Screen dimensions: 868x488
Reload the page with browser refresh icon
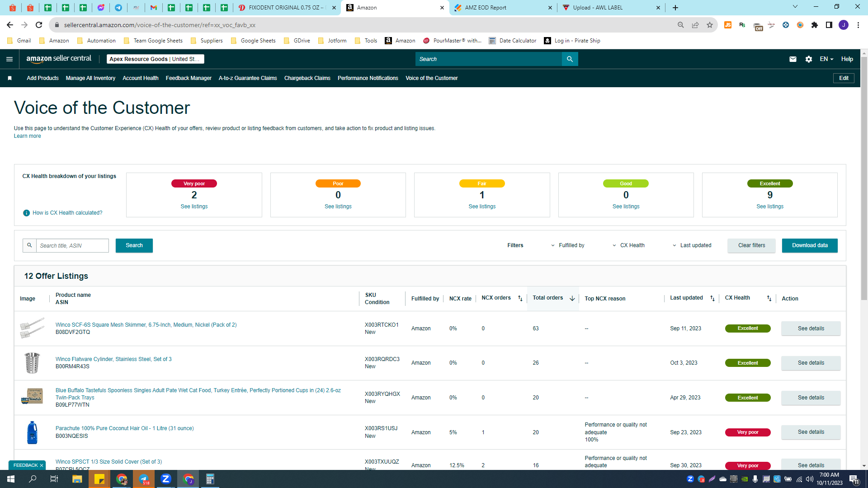39,25
